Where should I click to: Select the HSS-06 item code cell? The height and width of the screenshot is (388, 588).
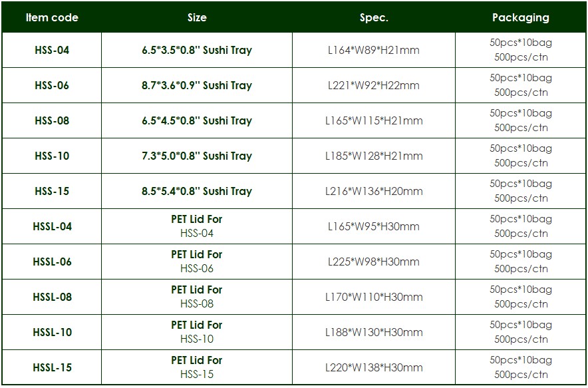(x=52, y=85)
